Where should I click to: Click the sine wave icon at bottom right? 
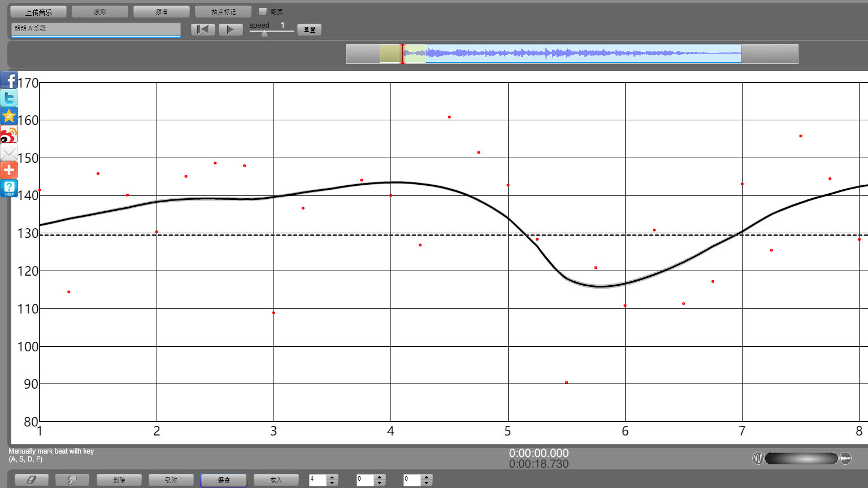point(758,458)
